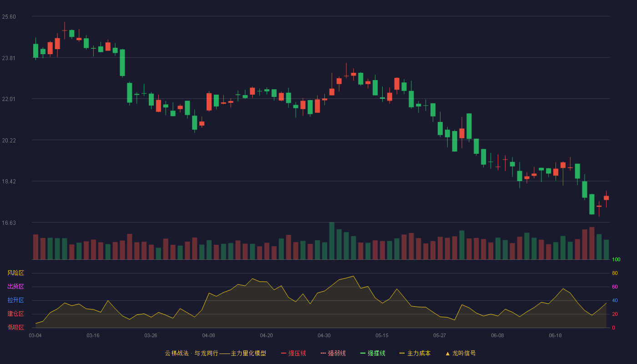This screenshot has width=637, height=364.
Task: Click the 拉升区 zone label
Action: click(x=15, y=300)
